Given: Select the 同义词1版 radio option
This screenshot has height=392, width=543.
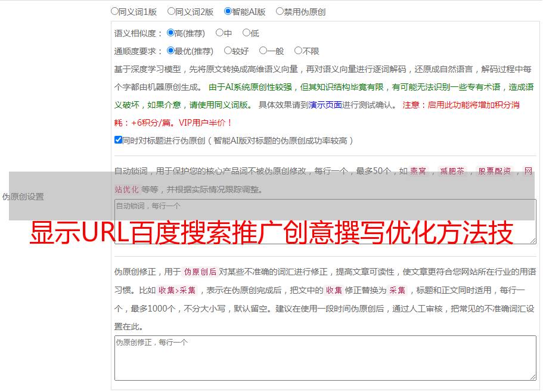Looking at the screenshot, I should click(x=114, y=11).
